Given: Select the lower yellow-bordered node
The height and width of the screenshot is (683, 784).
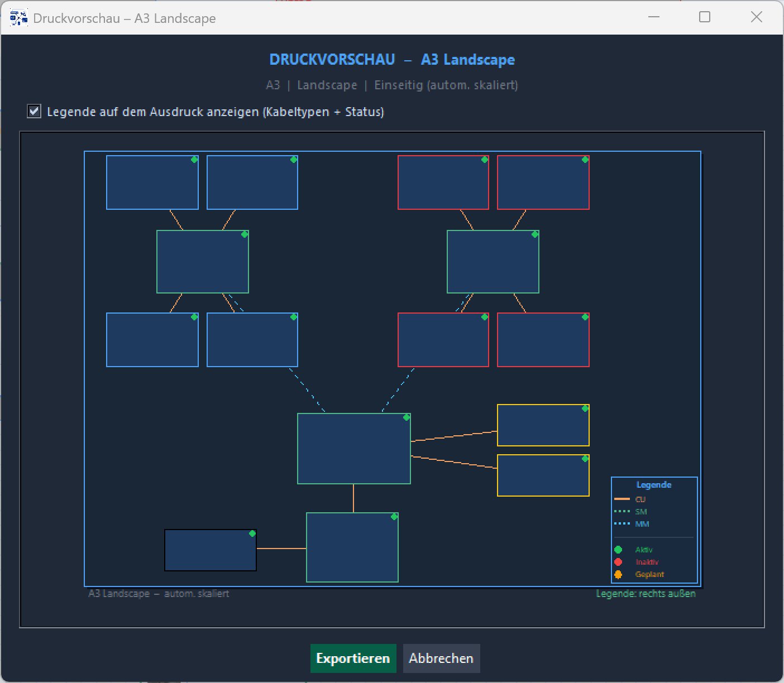Looking at the screenshot, I should tap(543, 475).
